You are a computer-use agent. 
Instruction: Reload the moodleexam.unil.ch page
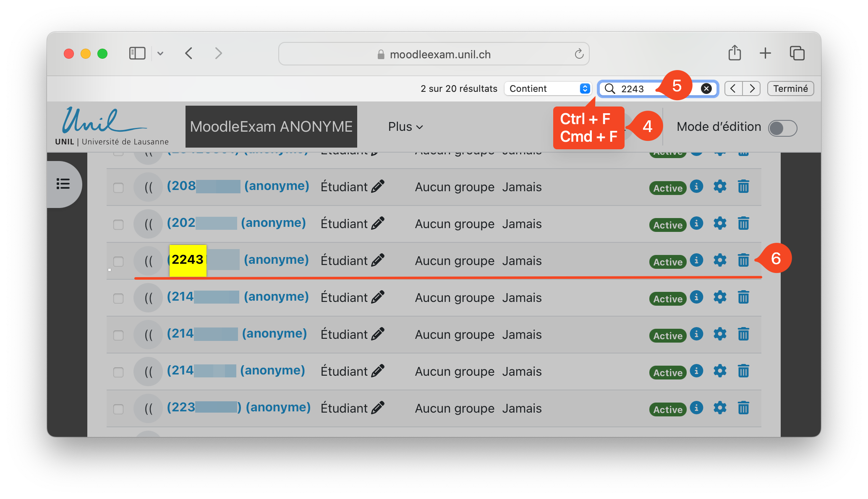click(x=579, y=54)
